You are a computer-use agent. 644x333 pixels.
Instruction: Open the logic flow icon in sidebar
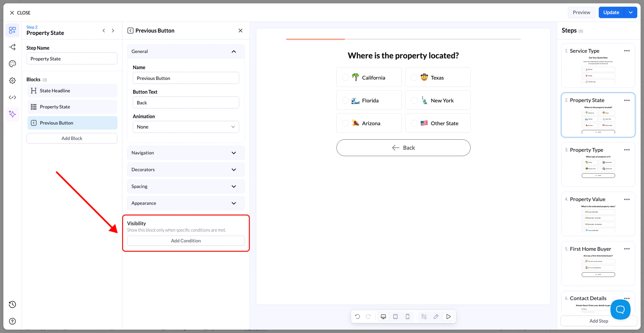12,47
